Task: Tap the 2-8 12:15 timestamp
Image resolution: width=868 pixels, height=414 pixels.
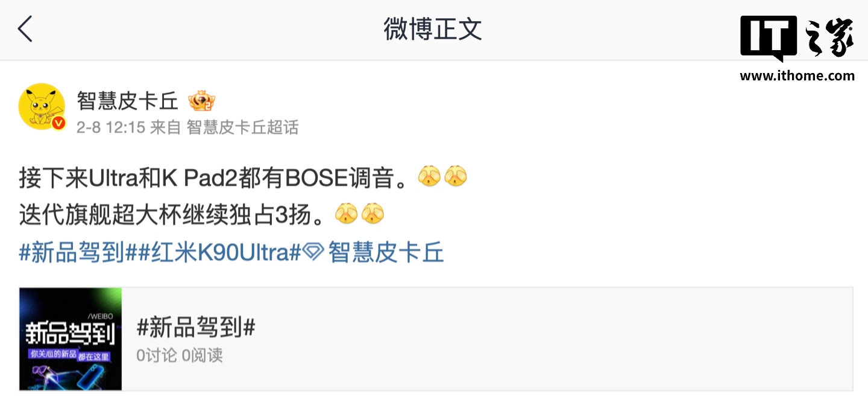Action: tap(110, 127)
